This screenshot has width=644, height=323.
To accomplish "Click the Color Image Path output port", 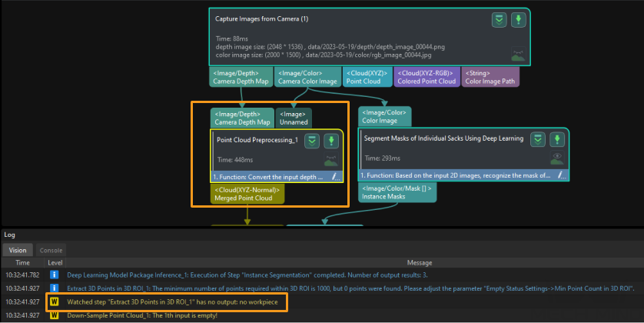I will click(490, 76).
